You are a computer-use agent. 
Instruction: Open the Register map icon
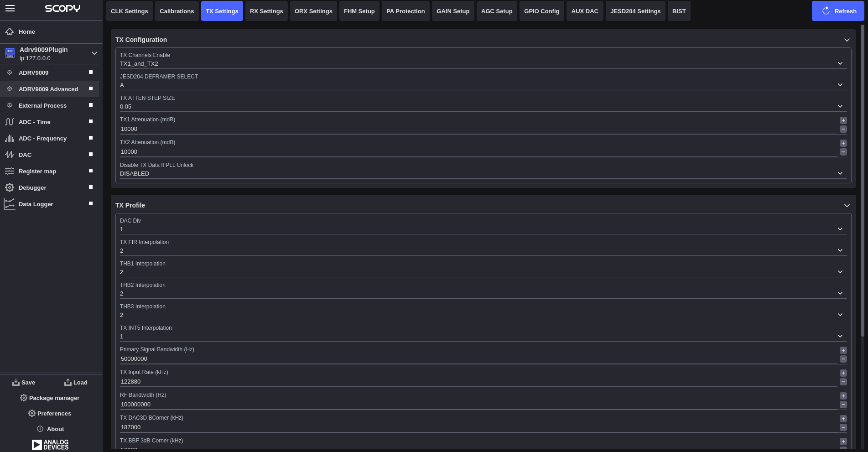(x=10, y=171)
